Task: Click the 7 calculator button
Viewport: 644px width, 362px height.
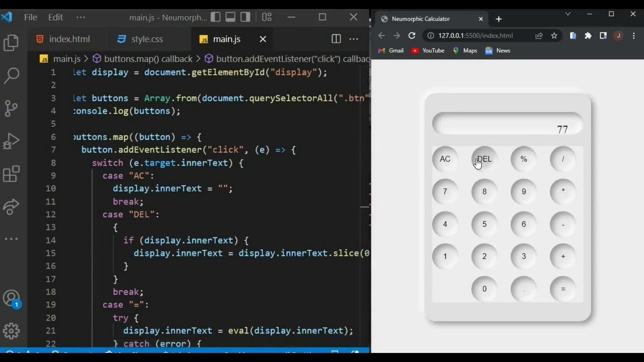Action: tap(445, 192)
